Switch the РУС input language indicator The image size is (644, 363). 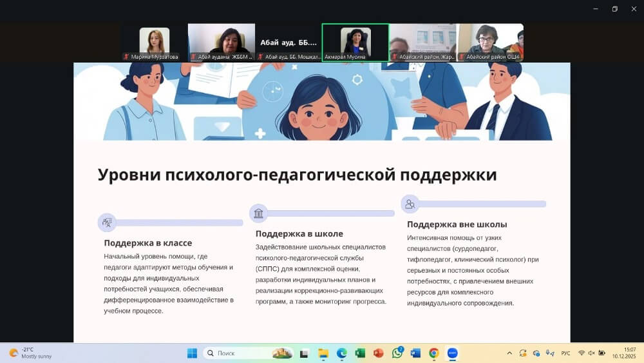click(565, 353)
